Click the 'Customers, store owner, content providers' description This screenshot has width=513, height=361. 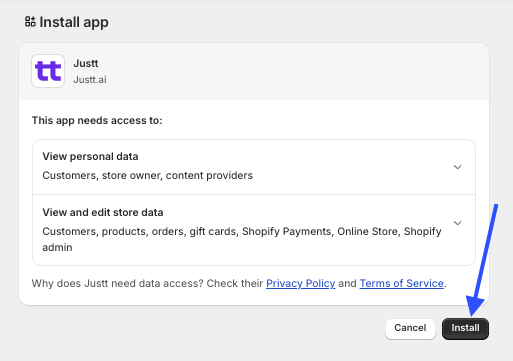click(x=147, y=175)
